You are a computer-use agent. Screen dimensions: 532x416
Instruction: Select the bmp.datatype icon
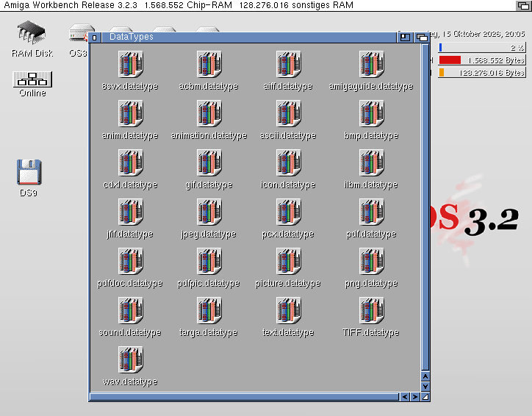tap(371, 113)
